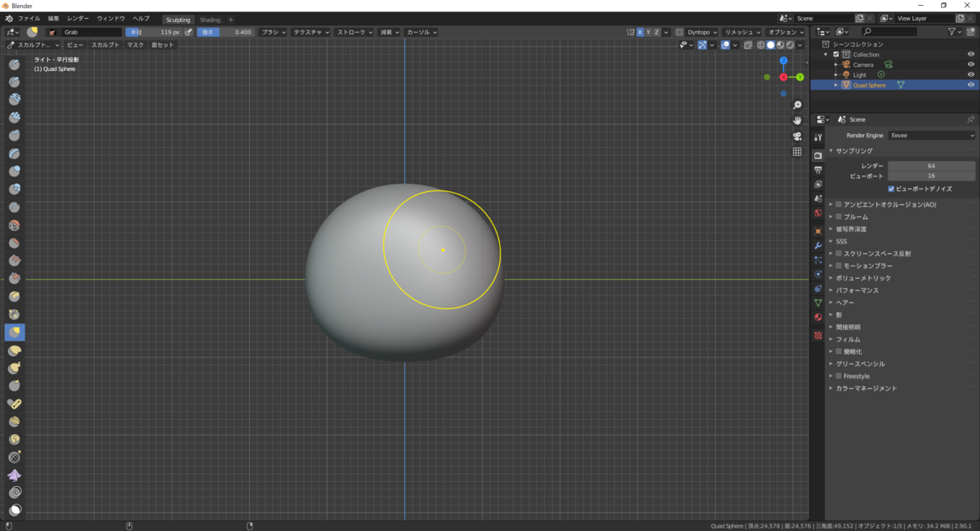Open the Particles properties tab icon
Image resolution: width=980 pixels, height=531 pixels.
click(817, 260)
